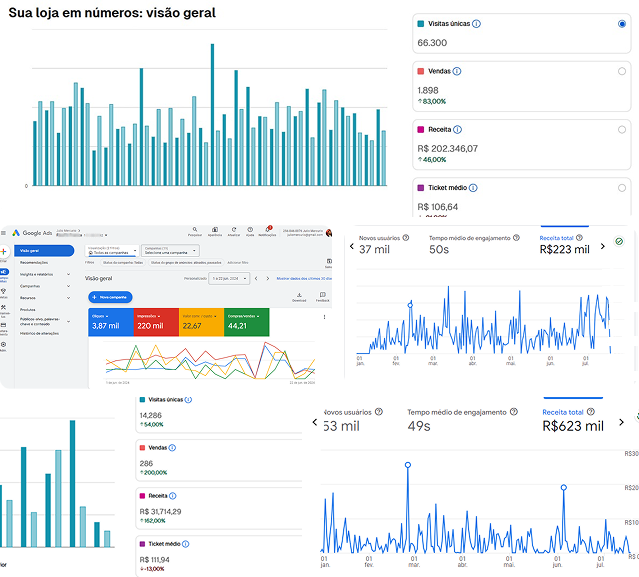The image size is (639, 577).
Task: Click info icon beside Receita R$ 202.346,07
Action: pos(458,130)
